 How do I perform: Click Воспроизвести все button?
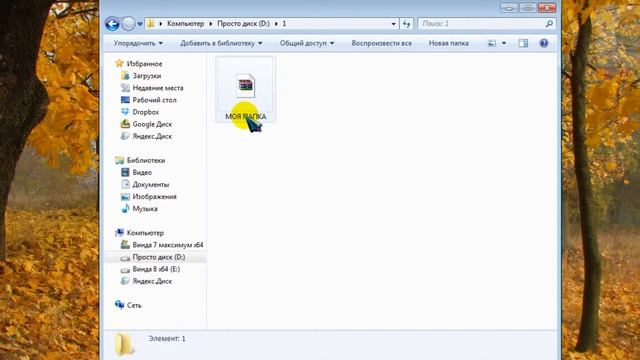click(x=382, y=43)
